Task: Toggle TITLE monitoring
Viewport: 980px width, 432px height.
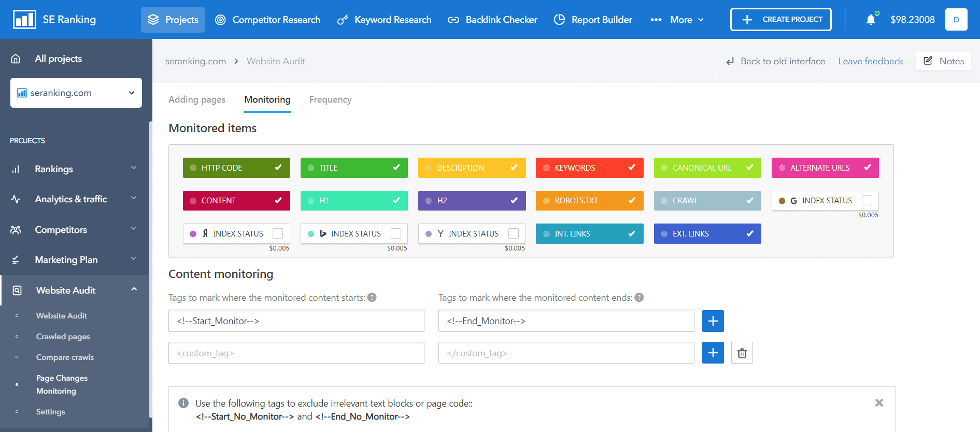Action: [354, 168]
